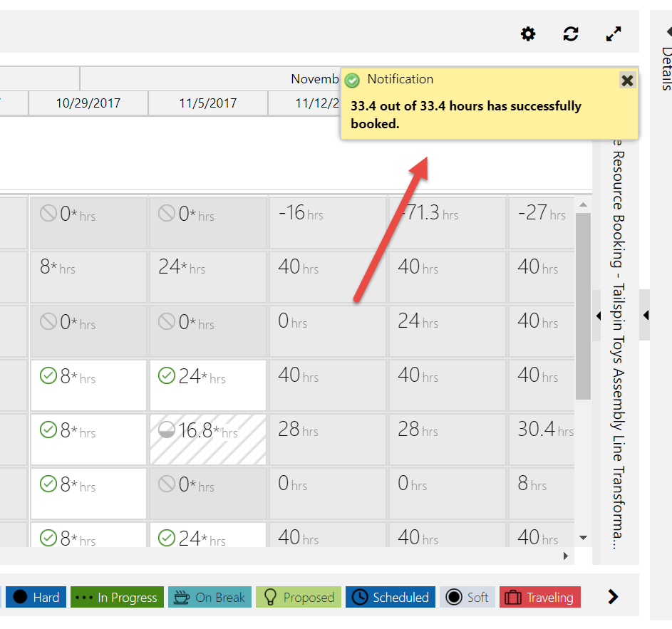The width and height of the screenshot is (672, 629).
Task: Select the Soft booking status
Action: 467,597
